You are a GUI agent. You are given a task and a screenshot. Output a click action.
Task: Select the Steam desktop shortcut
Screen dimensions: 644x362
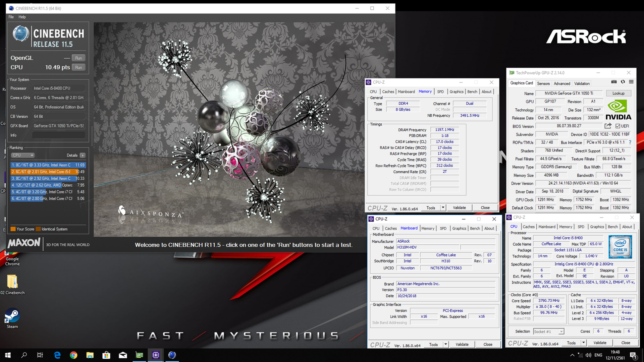click(x=12, y=318)
